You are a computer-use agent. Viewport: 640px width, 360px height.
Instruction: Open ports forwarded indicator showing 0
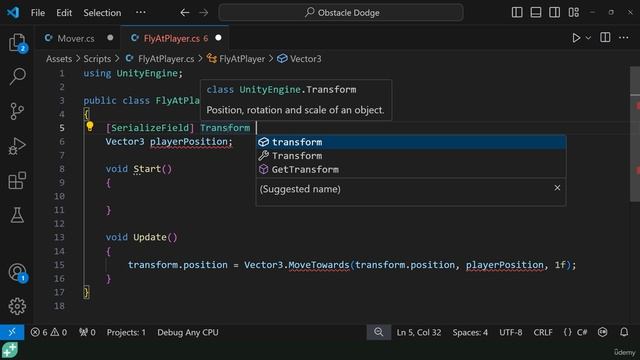click(x=87, y=332)
